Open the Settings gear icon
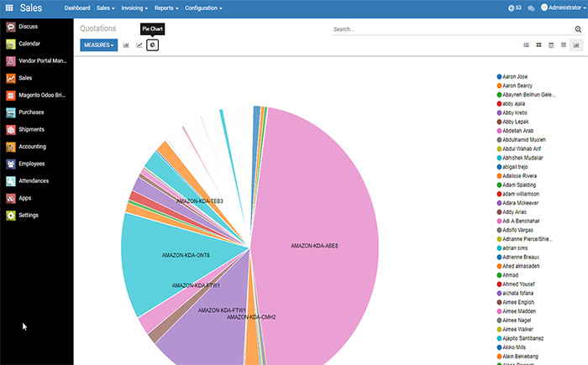Viewport: 588px width, 365px height. point(11,216)
